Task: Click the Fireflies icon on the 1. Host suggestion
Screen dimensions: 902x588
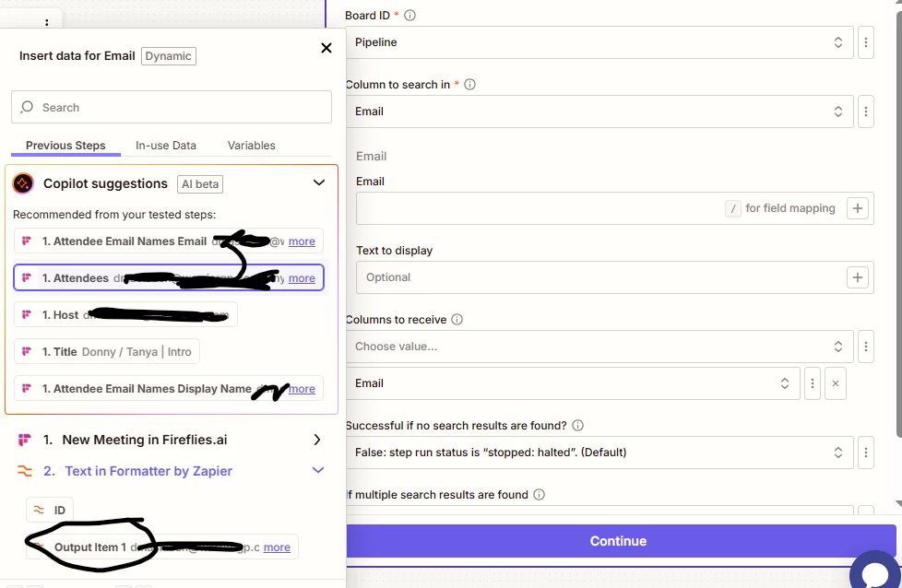Action: pos(27,314)
